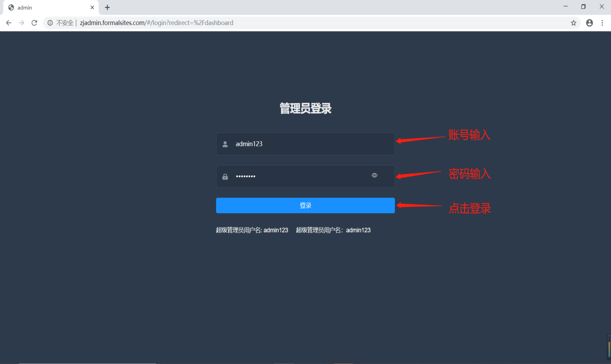
Task: Reload the page with refresh icon
Action: (34, 23)
